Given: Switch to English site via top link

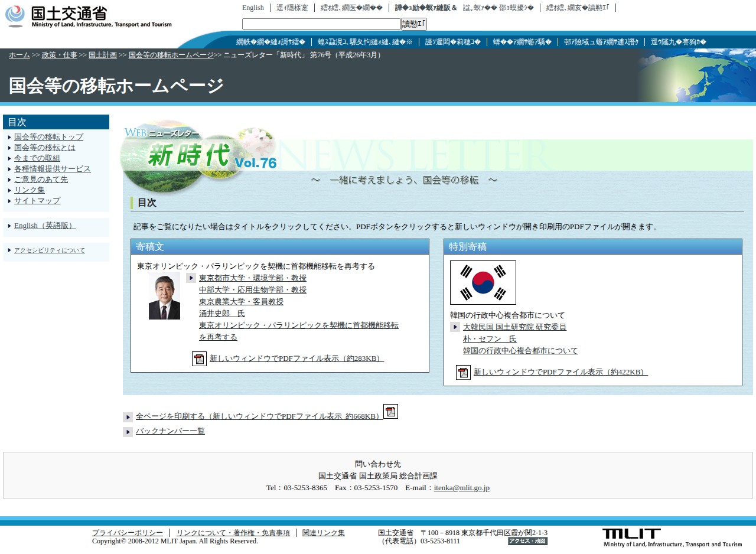Looking at the screenshot, I should 253,8.
